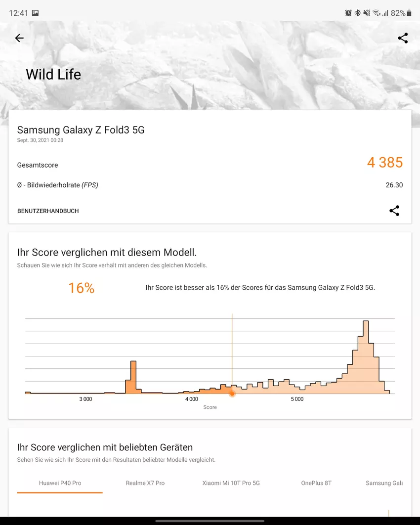Image resolution: width=420 pixels, height=525 pixels.
Task: Tap the orange 16% percentile value
Action: pos(81,288)
